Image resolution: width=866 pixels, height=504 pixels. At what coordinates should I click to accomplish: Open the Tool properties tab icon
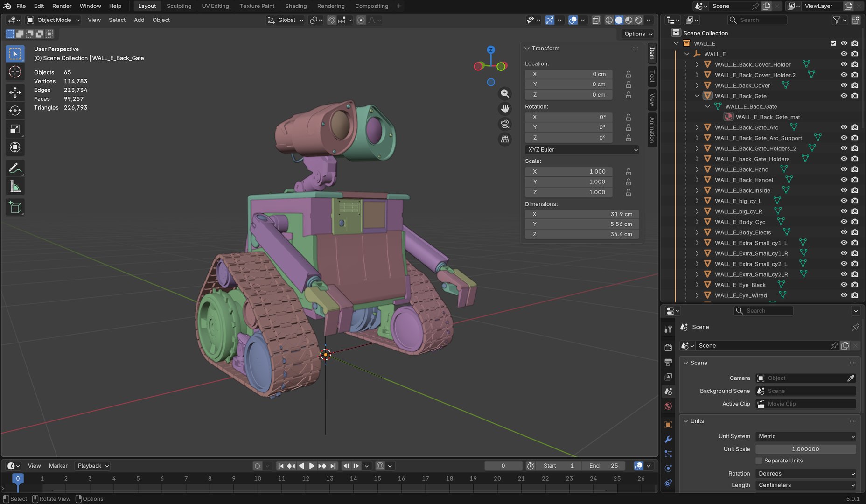coord(668,329)
